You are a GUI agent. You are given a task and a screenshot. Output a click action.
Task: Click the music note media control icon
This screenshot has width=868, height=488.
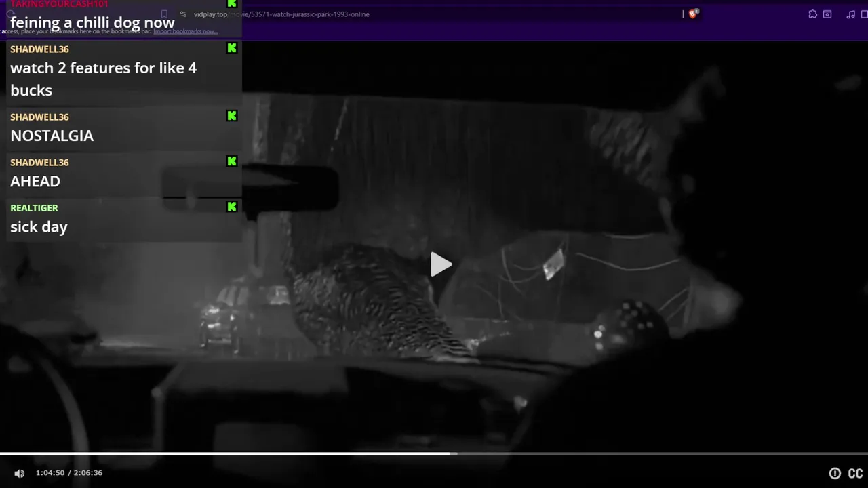pos(850,14)
